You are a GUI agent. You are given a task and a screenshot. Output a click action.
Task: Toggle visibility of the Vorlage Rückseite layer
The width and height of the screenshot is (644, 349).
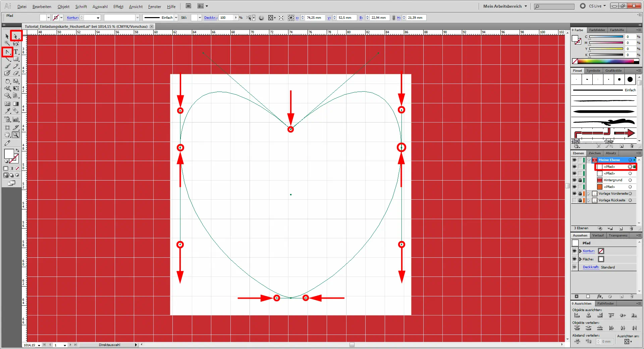(574, 200)
